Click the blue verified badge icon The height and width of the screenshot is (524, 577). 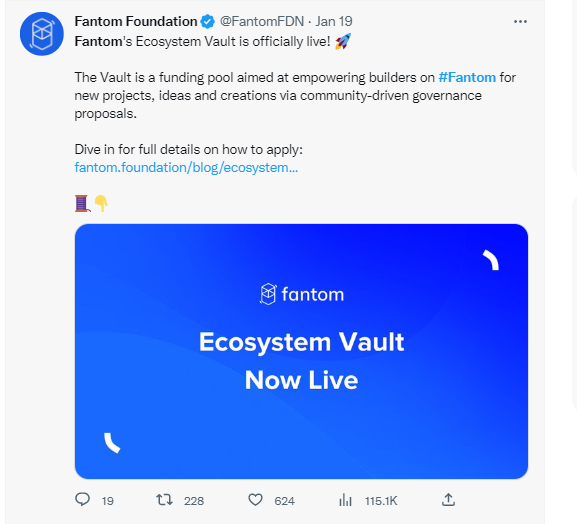[208, 21]
